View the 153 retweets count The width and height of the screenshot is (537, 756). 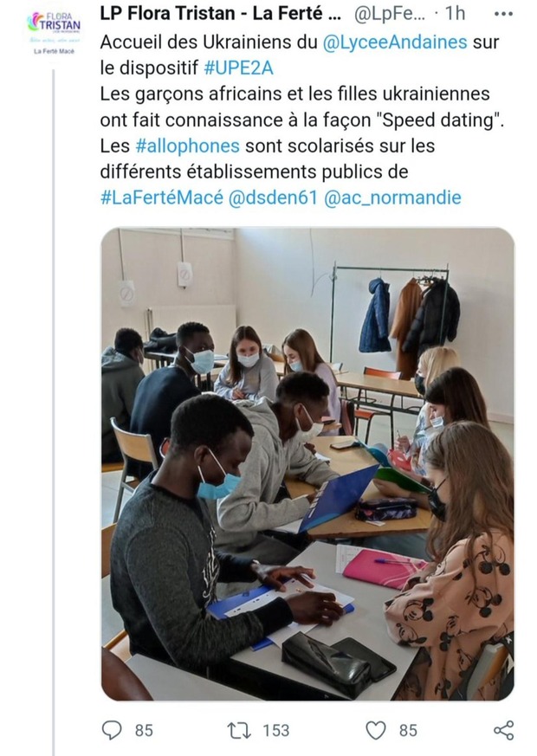click(275, 730)
